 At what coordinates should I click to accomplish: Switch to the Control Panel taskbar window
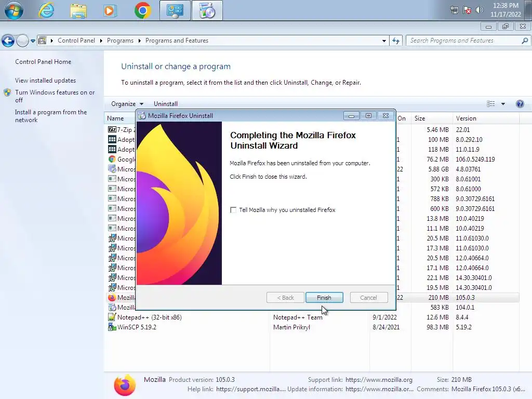(175, 10)
